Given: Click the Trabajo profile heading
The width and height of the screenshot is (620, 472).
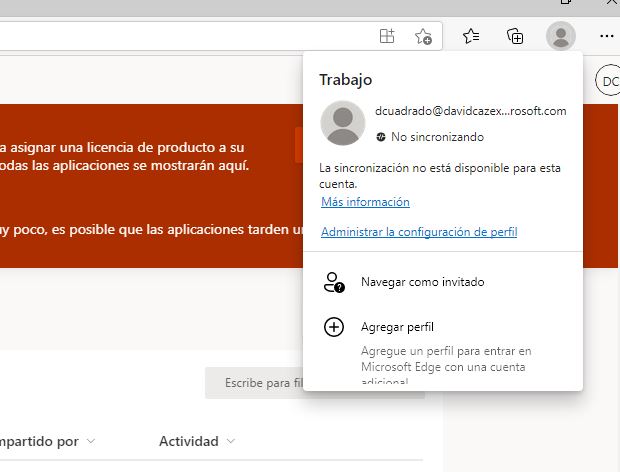Looking at the screenshot, I should coord(346,80).
